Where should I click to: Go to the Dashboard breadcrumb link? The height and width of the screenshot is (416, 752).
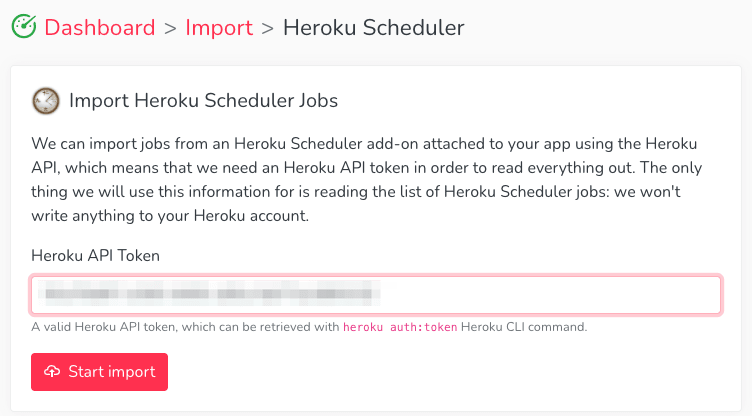(100, 27)
